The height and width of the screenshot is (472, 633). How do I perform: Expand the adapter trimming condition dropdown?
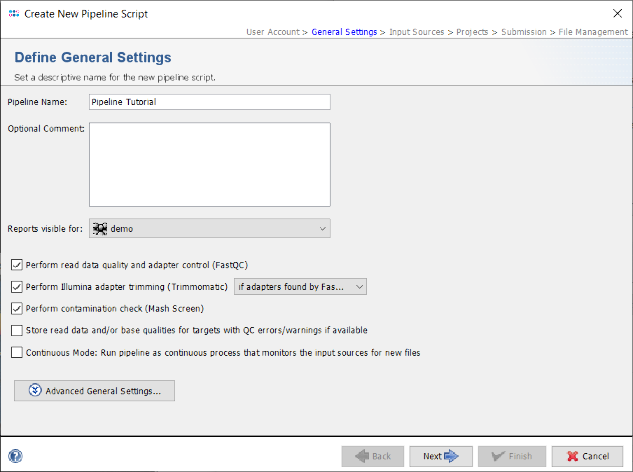click(301, 287)
